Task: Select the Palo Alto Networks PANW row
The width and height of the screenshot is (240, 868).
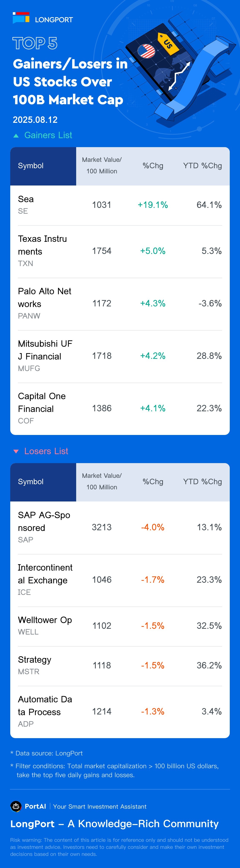Action: 120,304
